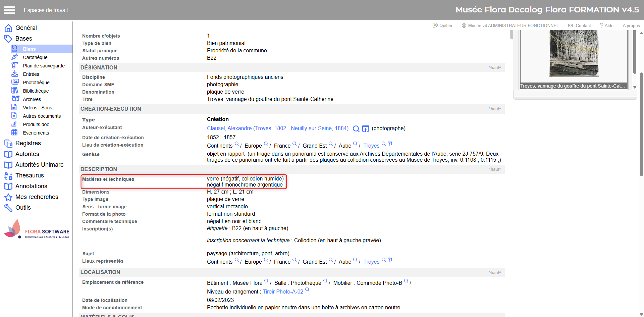Open Carothèque in the sidebar
Viewport: 644px width, 317px height.
tap(35, 57)
